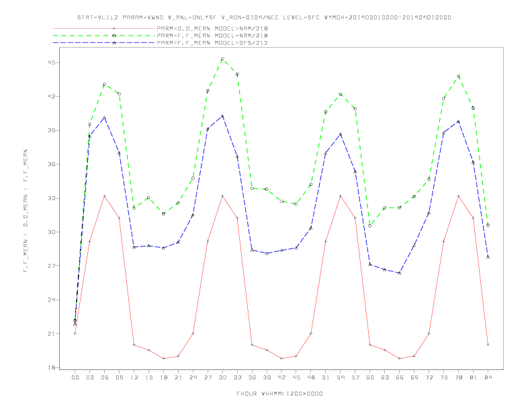This screenshot has height=411, width=532.
Task: Click x-axis tick label 69
Action: pyautogui.click(x=414, y=377)
